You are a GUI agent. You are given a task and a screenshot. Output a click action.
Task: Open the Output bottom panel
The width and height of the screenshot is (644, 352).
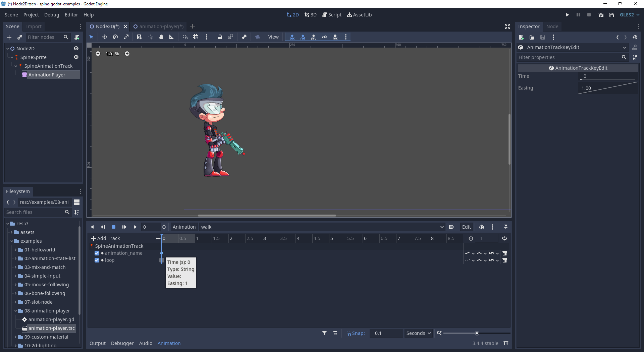(98, 343)
